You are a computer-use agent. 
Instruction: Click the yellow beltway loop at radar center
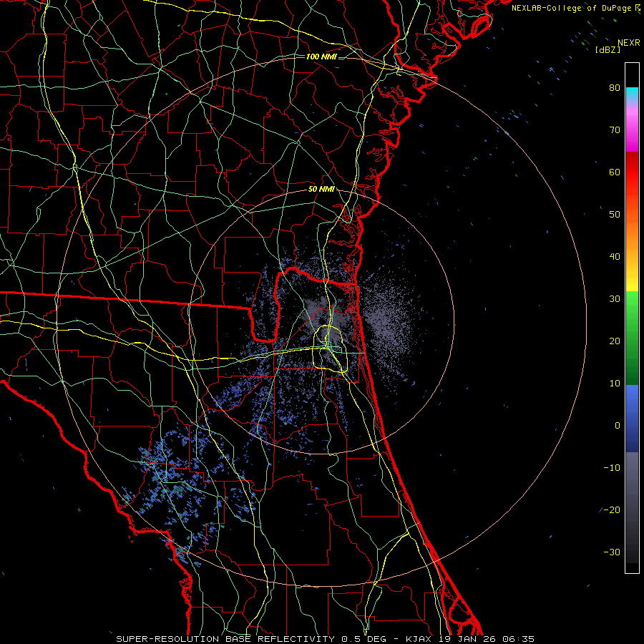(330, 348)
